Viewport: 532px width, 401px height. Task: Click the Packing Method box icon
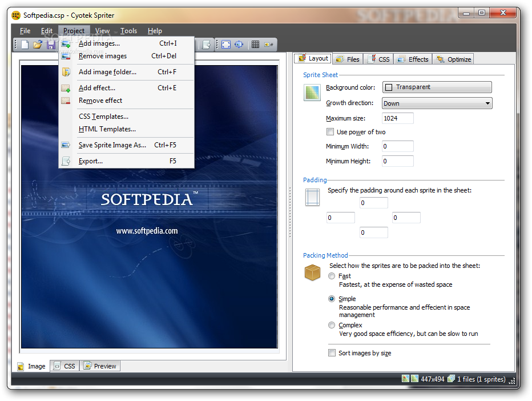[x=312, y=272]
